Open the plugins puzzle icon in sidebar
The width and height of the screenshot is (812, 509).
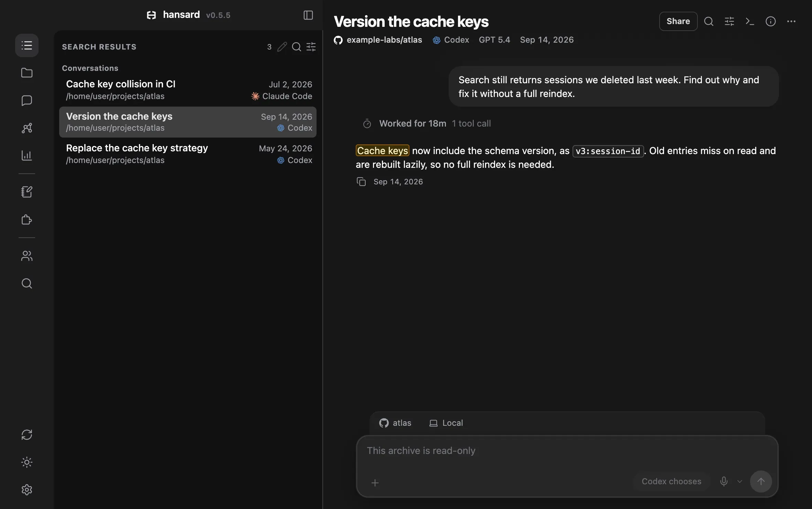[27, 219]
